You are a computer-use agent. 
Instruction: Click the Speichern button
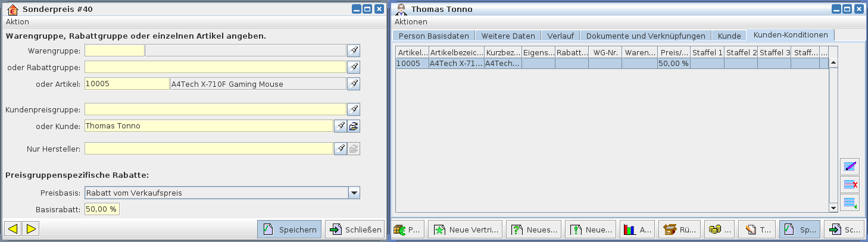pyautogui.click(x=289, y=230)
